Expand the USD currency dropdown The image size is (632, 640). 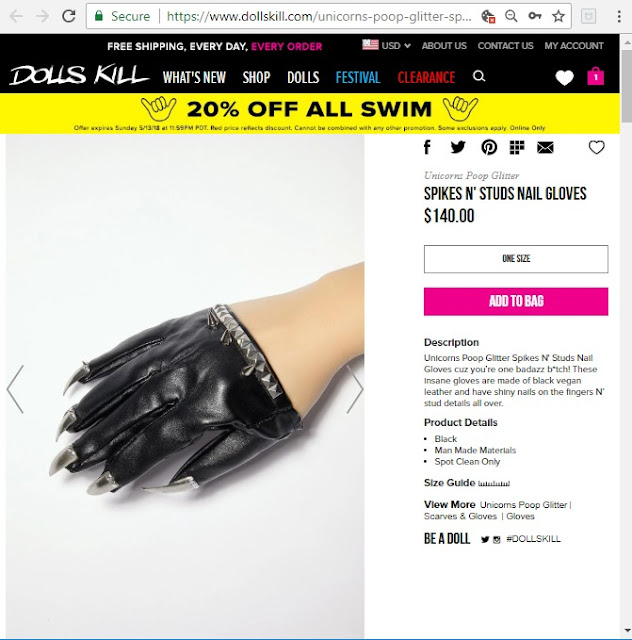(386, 45)
